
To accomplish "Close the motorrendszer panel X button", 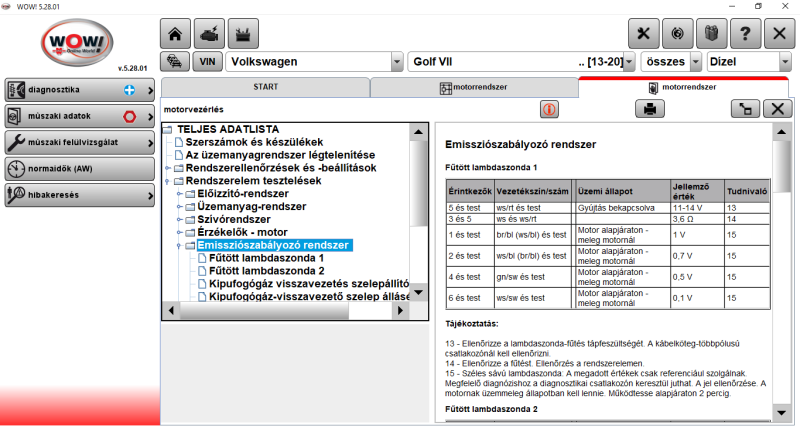I will pos(778,109).
